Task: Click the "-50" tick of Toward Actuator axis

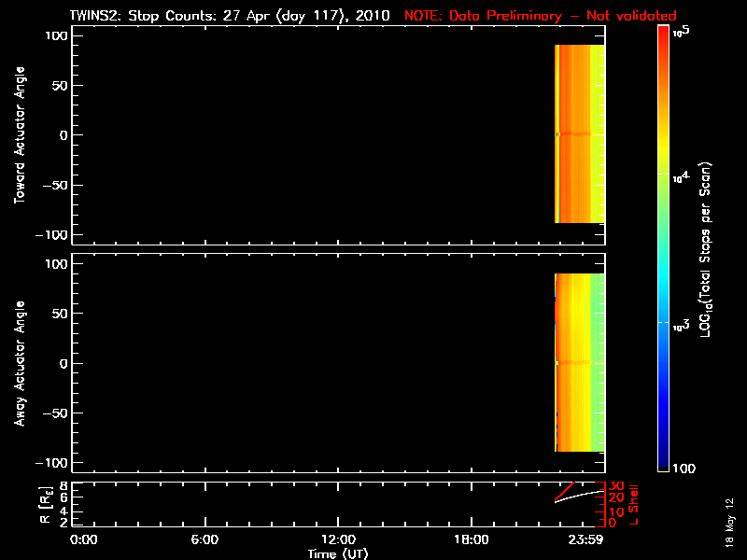Action: point(55,185)
